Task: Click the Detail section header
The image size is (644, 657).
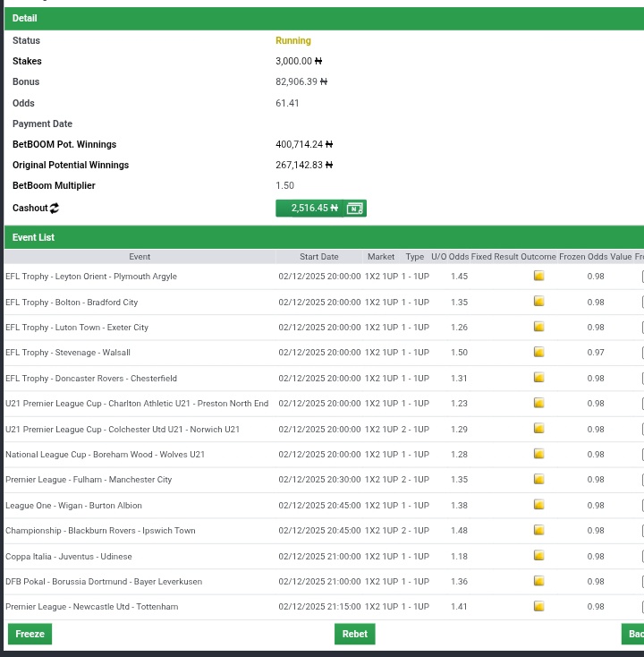Action: coord(324,19)
